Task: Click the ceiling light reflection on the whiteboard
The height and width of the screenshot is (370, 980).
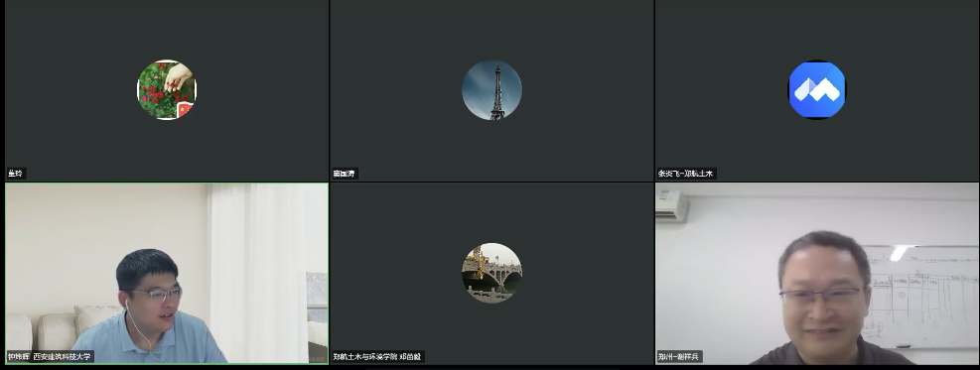Action: pos(900,253)
